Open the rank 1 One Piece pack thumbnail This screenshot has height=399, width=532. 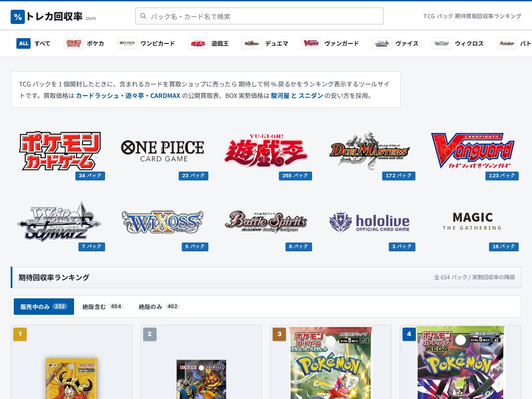pos(71,378)
